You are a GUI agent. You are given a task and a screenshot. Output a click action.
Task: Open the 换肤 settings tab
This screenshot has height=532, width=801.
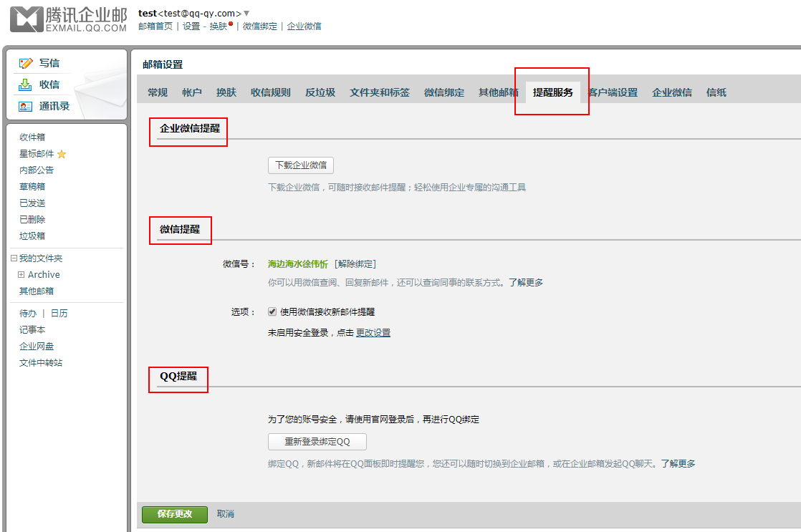point(226,92)
